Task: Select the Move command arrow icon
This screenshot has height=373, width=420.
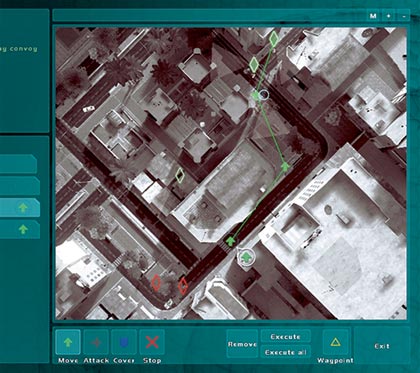Action: tap(68, 342)
